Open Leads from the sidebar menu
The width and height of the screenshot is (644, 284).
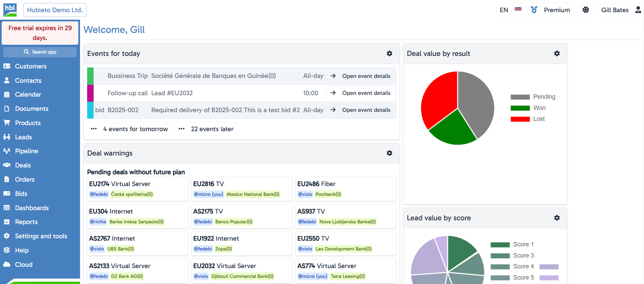pos(23,137)
